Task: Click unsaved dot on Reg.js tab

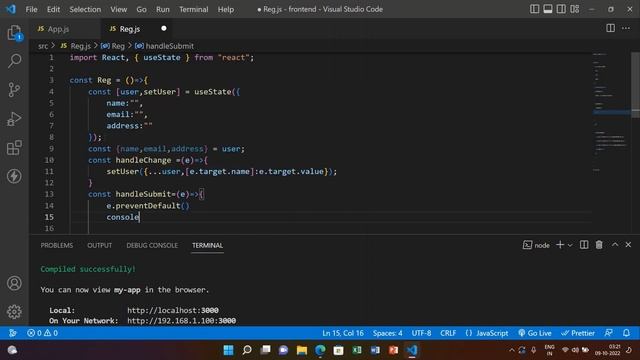Action: coord(164,28)
